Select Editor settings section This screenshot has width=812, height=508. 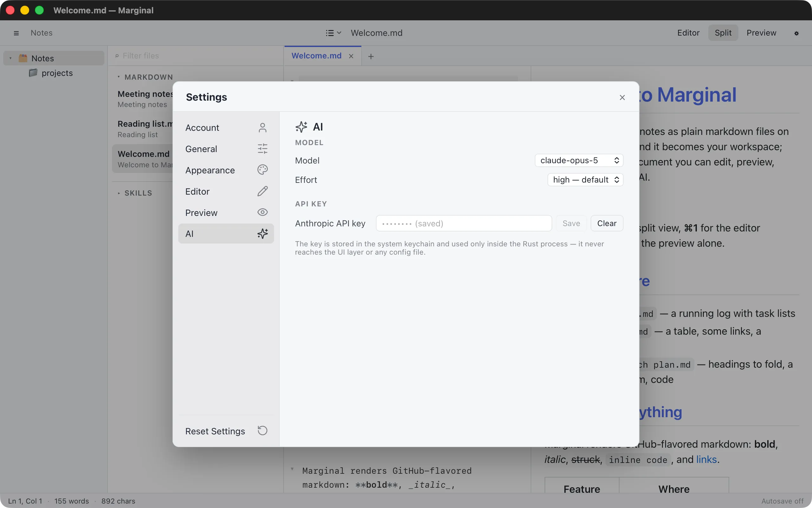226,191
